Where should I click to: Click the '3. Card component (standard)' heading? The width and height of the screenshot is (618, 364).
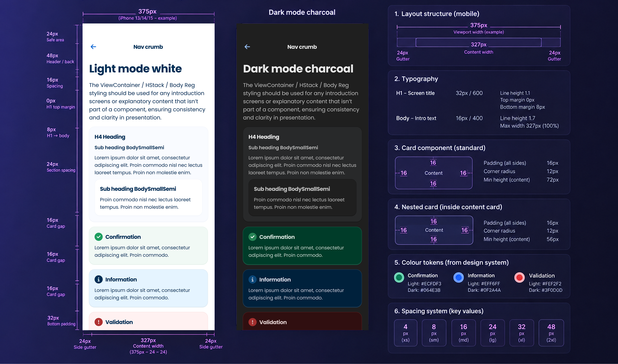pyautogui.click(x=440, y=148)
